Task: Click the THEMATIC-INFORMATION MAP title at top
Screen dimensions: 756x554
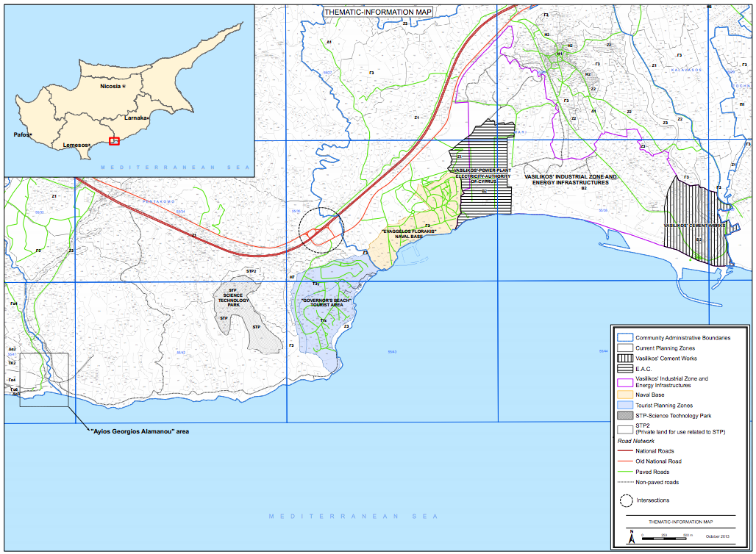Action: 377,12
